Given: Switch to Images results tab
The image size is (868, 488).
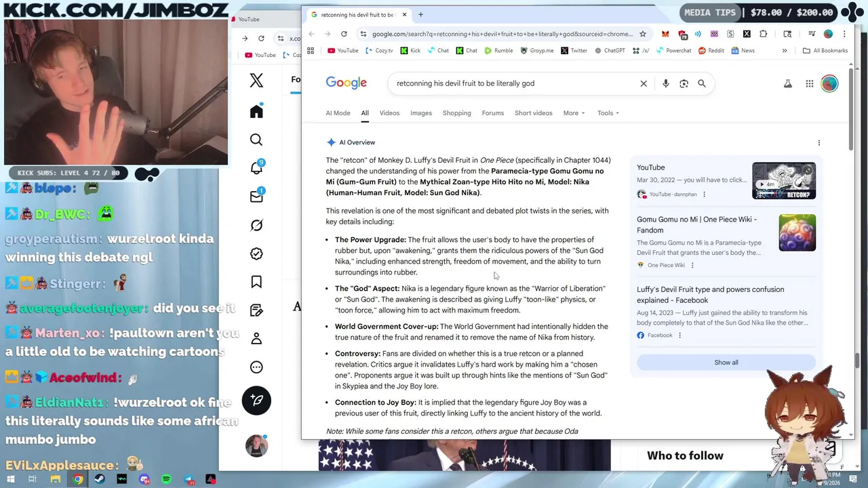Looking at the screenshot, I should [421, 113].
